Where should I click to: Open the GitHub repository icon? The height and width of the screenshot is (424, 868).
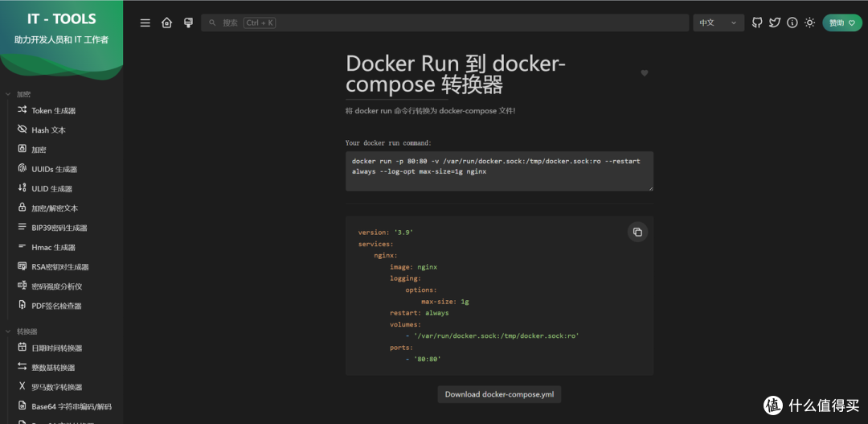757,23
